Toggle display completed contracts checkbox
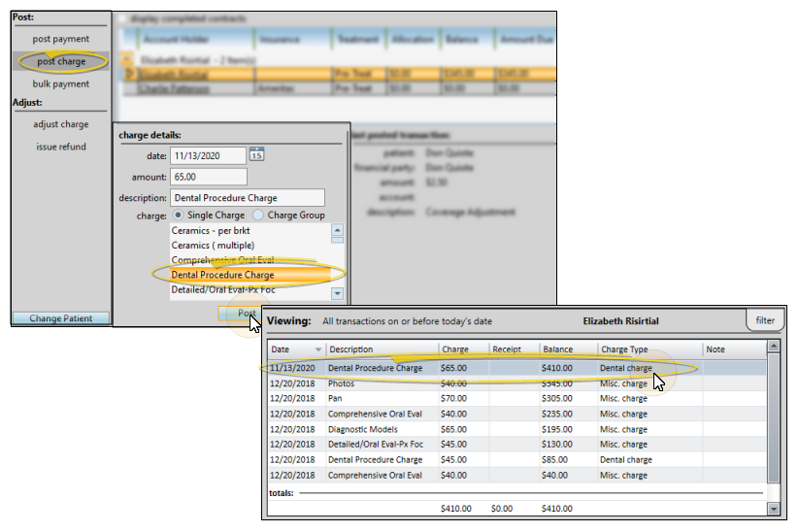The height and width of the screenshot is (532, 799). (123, 17)
